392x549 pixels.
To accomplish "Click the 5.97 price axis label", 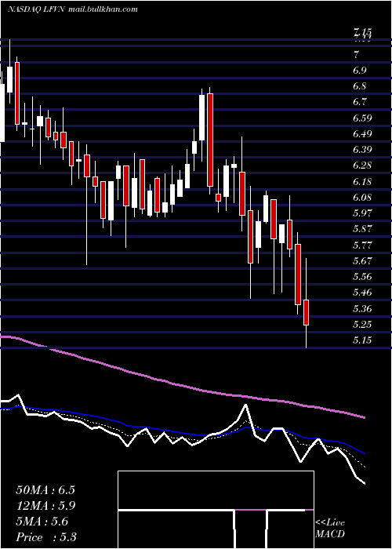I will [362, 213].
